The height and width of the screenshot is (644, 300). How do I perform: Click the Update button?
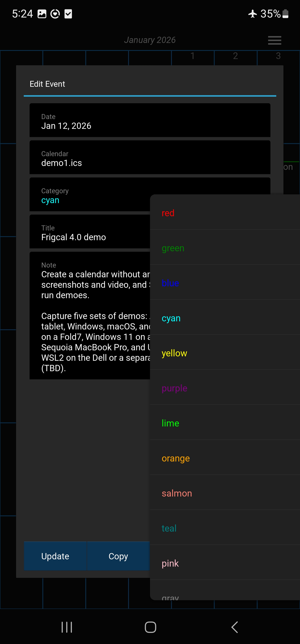(55, 556)
